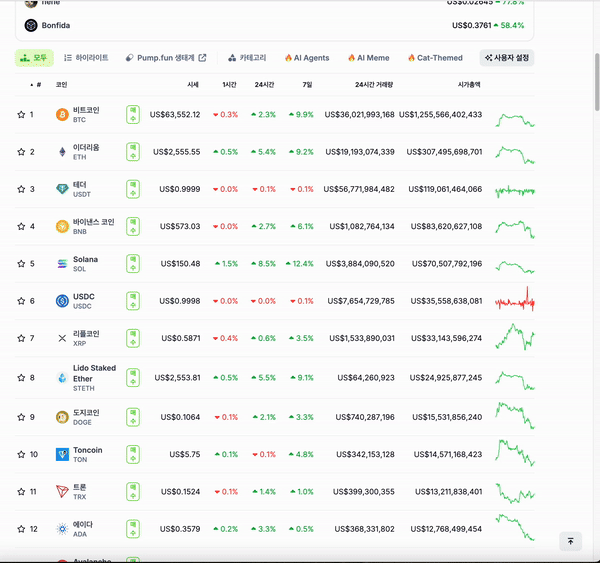This screenshot has height=563, width=600.
Task: Click the Ethereum coin logo icon
Action: point(62,152)
